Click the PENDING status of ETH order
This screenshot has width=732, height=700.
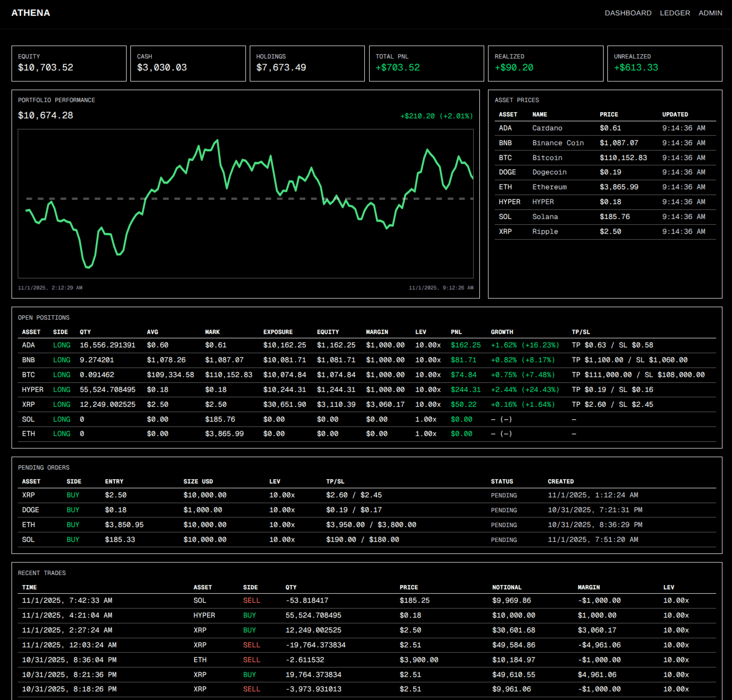coord(504,525)
